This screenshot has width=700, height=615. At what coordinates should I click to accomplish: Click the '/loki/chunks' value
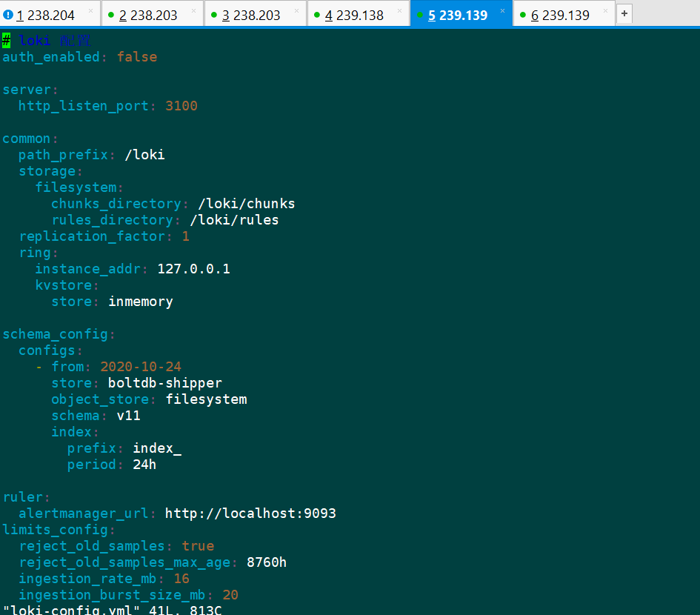(247, 204)
